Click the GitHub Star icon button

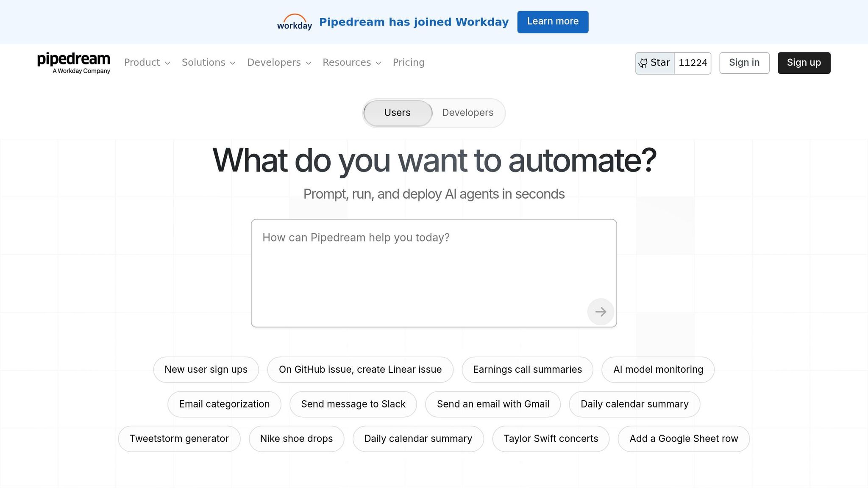click(655, 63)
